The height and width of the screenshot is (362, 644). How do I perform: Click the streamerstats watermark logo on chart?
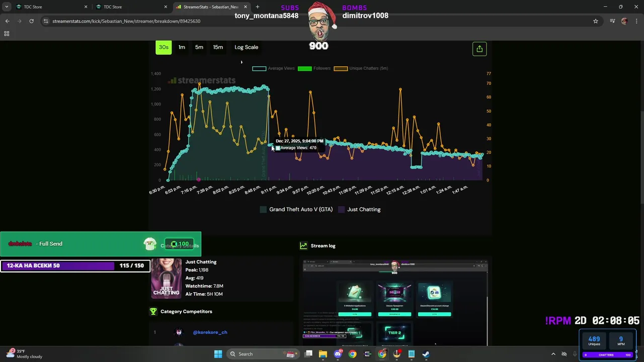pos(202,80)
